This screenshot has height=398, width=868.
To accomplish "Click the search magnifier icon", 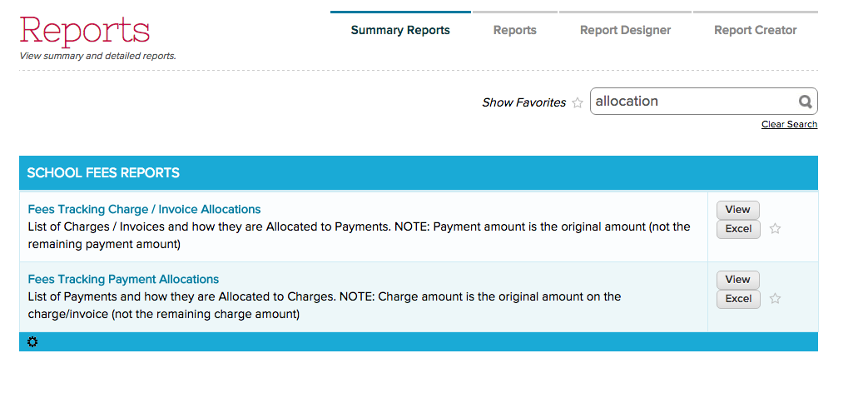I will 805,102.
